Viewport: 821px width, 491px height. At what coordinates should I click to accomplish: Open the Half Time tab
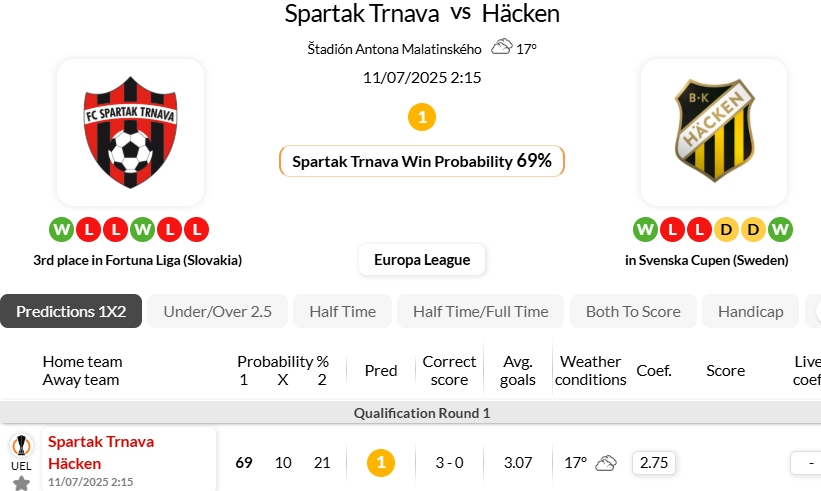click(342, 311)
